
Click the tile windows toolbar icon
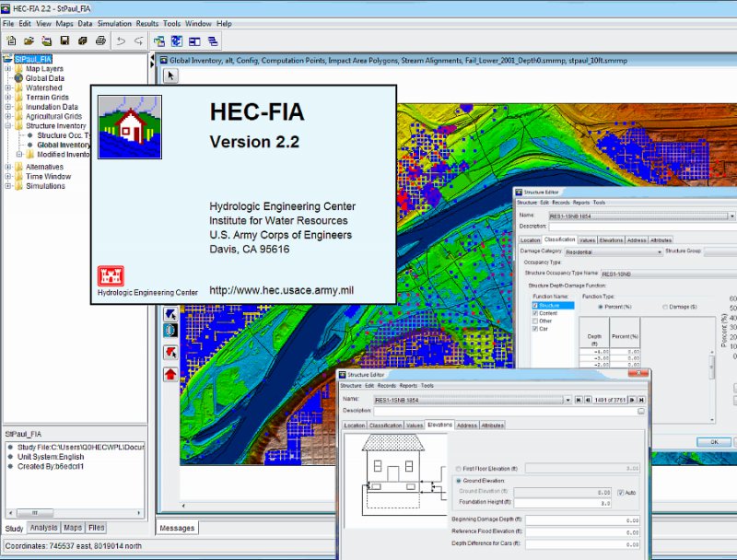click(x=194, y=41)
